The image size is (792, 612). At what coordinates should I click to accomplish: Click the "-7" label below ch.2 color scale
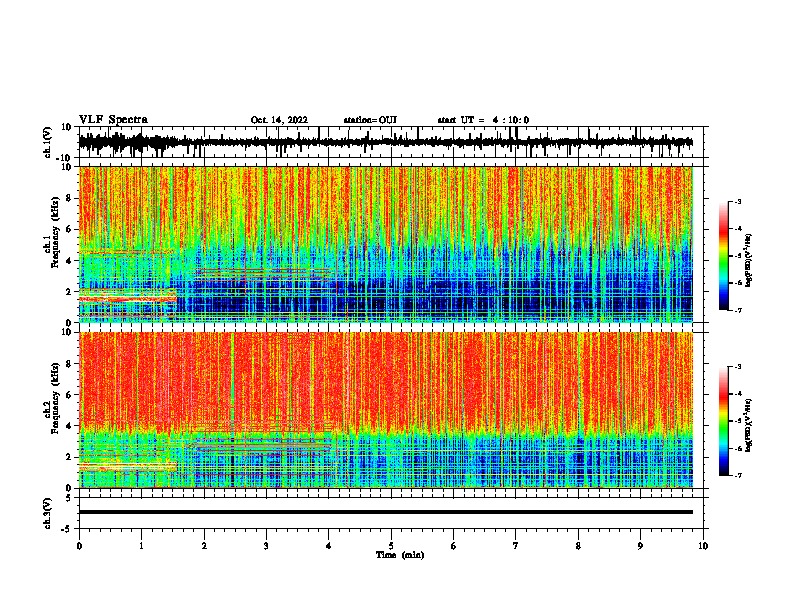pos(737,475)
